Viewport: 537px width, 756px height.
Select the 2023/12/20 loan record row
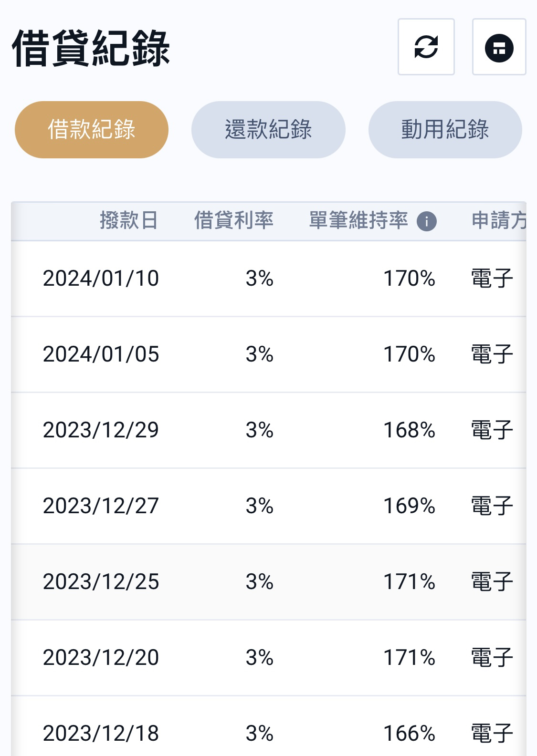pos(268,658)
